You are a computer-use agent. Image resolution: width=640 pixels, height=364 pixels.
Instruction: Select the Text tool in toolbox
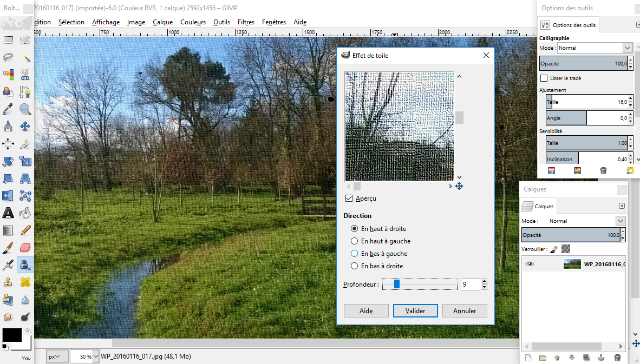point(8,213)
